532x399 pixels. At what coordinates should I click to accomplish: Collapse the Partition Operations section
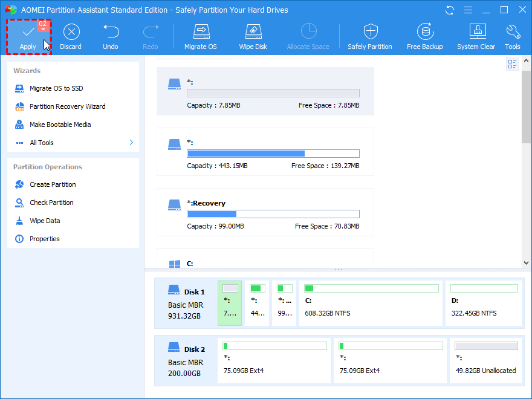click(x=47, y=167)
